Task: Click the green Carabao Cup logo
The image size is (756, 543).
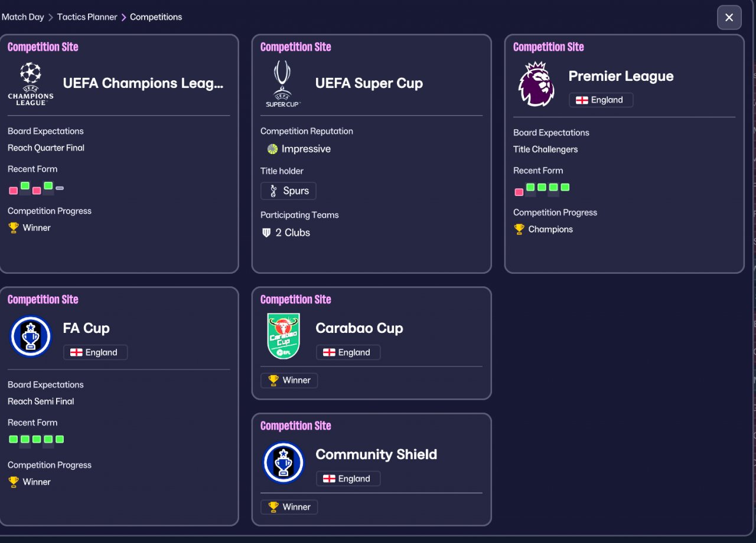Action: 283,336
